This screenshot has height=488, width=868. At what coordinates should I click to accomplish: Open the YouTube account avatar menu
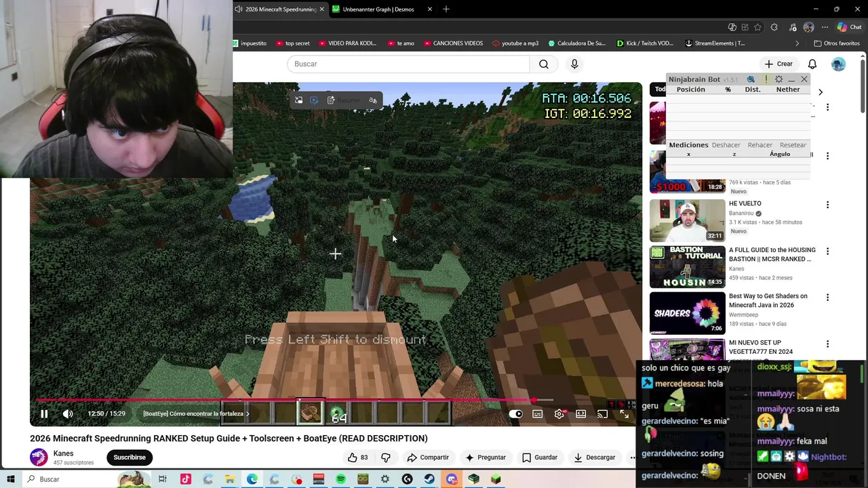[x=839, y=64]
